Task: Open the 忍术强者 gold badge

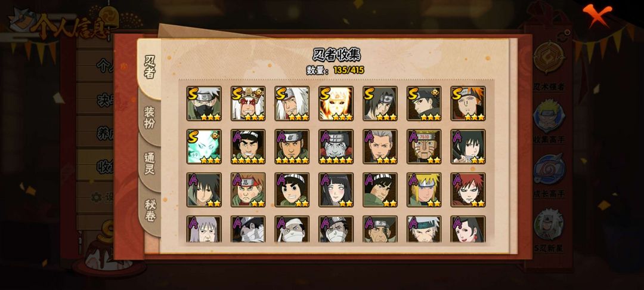Action: pos(549,58)
